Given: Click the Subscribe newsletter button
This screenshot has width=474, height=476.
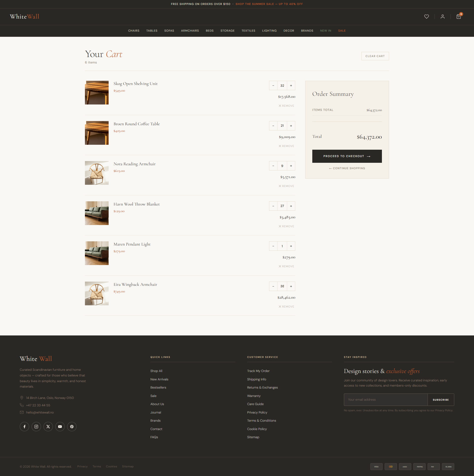Looking at the screenshot, I should point(441,400).
